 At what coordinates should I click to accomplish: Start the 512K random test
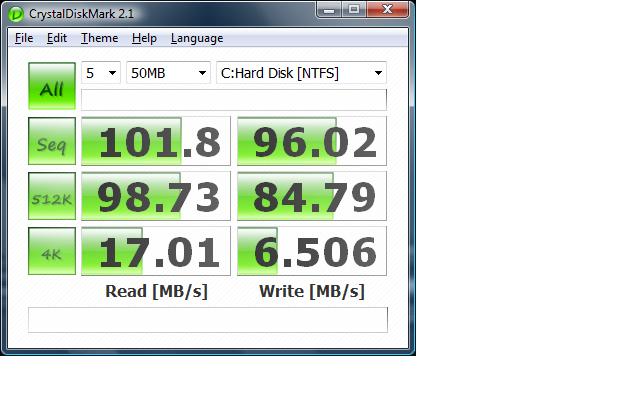(52, 196)
